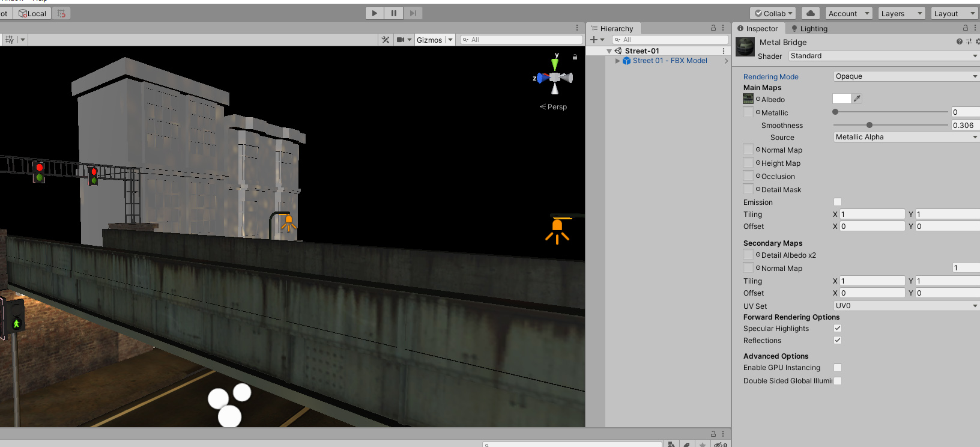Click the Metal Bridge material preview thumbnail

tap(745, 47)
